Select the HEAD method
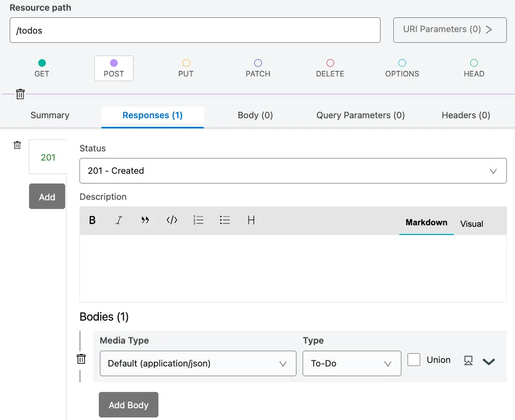This screenshot has height=420, width=515. click(474, 68)
